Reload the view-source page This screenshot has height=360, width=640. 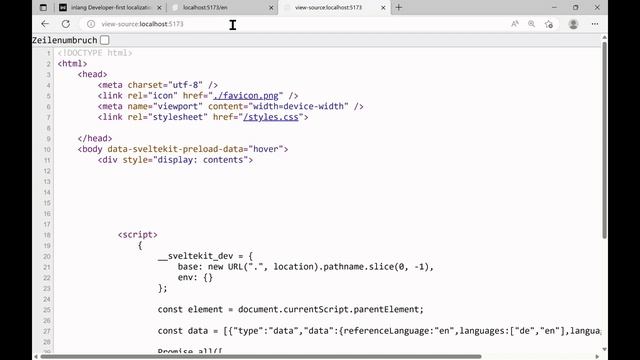click(66, 24)
